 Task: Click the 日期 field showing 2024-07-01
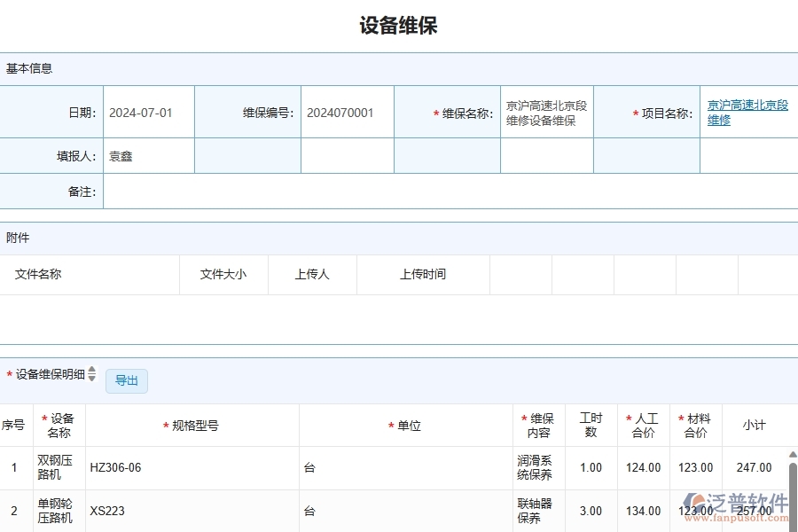point(148,111)
